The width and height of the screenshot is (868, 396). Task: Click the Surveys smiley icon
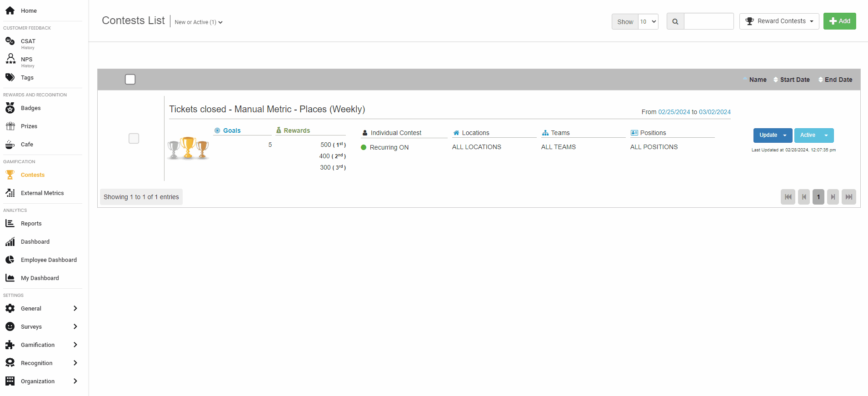(x=10, y=326)
